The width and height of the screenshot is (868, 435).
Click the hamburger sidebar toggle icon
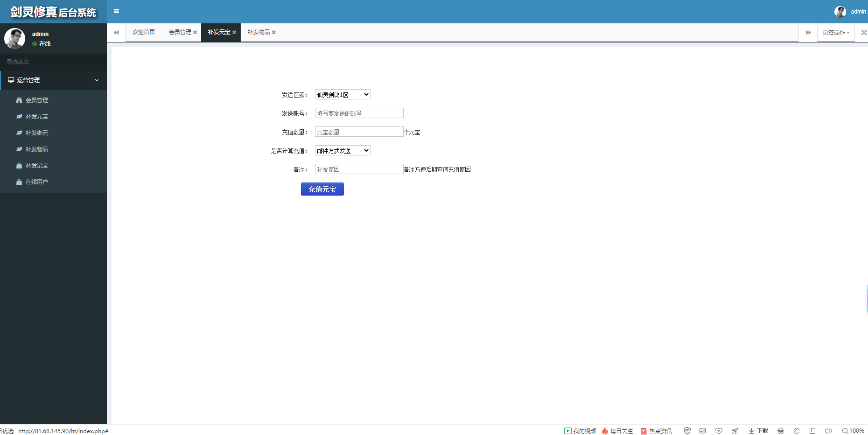[x=116, y=11]
